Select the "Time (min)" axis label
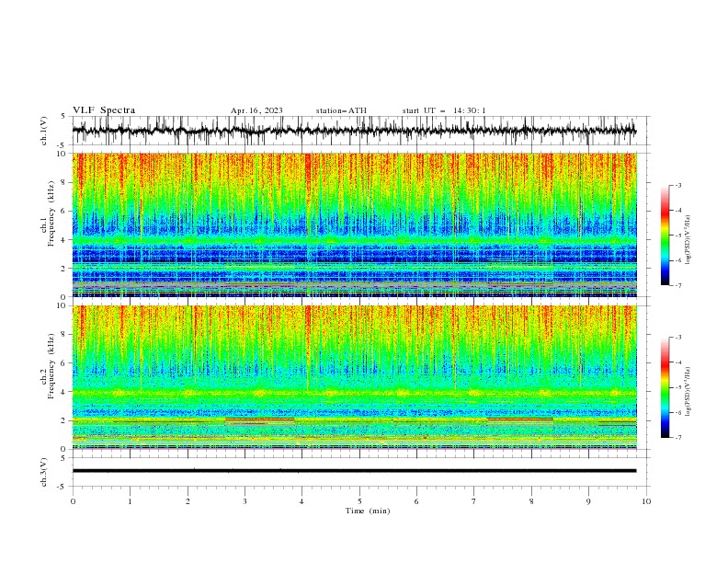 point(368,511)
